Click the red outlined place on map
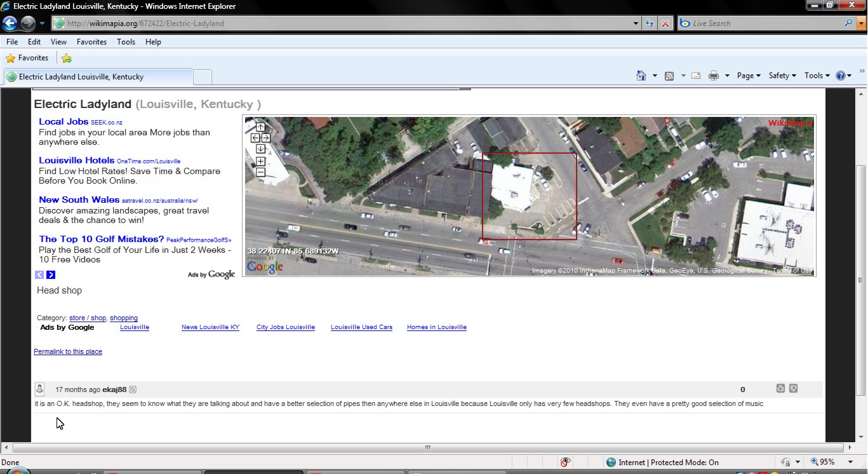 pyautogui.click(x=529, y=196)
